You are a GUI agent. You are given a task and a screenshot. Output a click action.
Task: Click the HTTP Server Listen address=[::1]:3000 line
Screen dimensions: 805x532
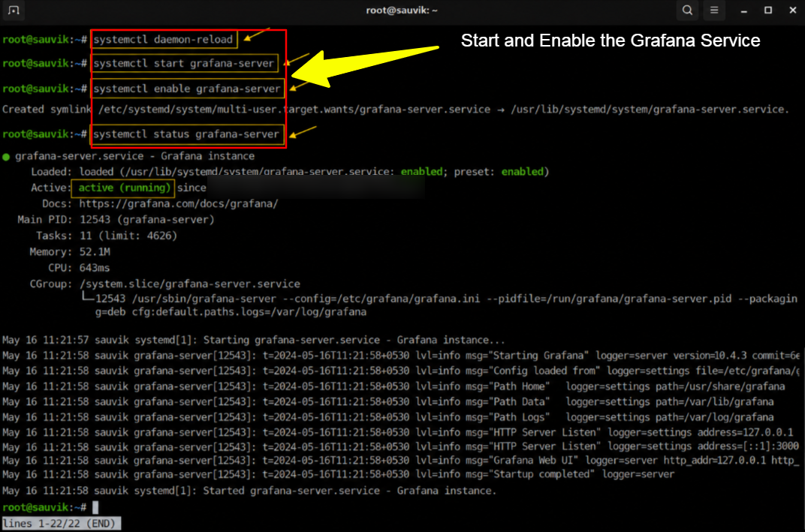point(400,447)
